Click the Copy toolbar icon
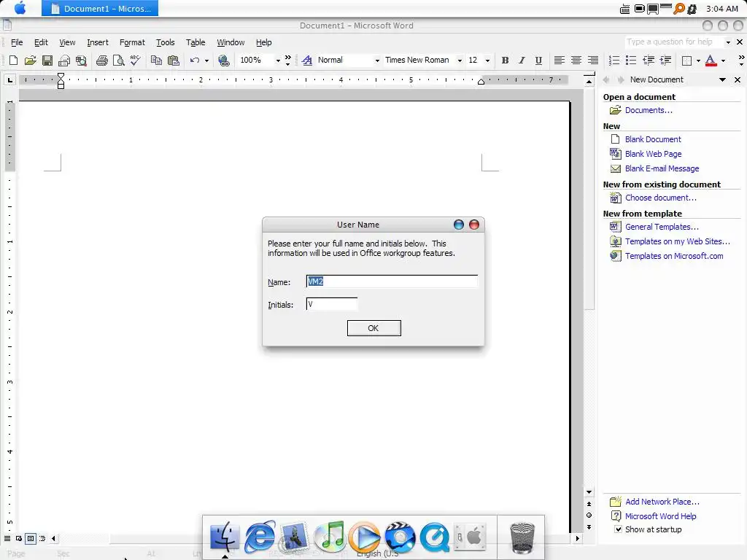This screenshot has width=747, height=560. click(156, 61)
